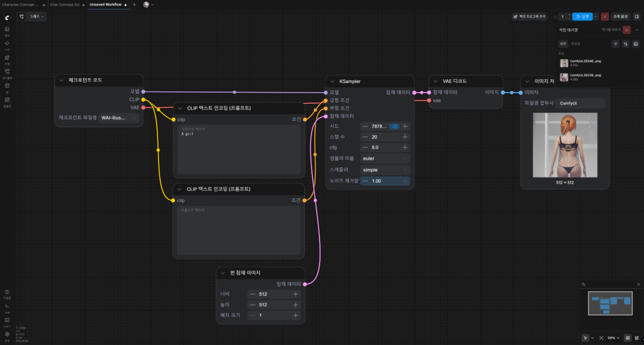The width and height of the screenshot is (644, 345).
Task: Open the Assets panel in left sidebar
Action: click(x=7, y=31)
